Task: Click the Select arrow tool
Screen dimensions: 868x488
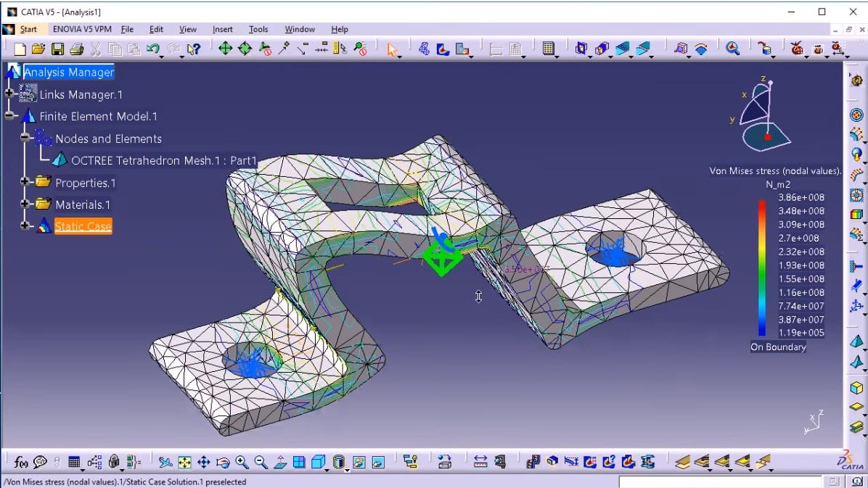Action: coord(391,49)
